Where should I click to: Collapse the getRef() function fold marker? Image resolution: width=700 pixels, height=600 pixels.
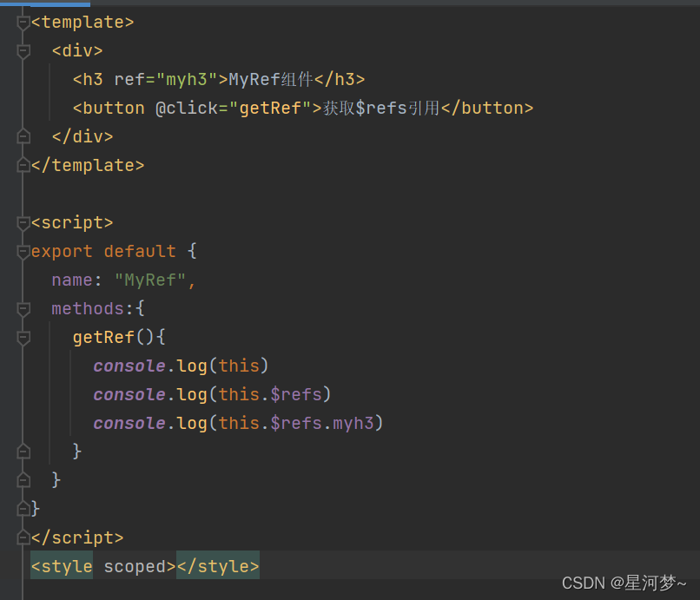[x=23, y=337]
